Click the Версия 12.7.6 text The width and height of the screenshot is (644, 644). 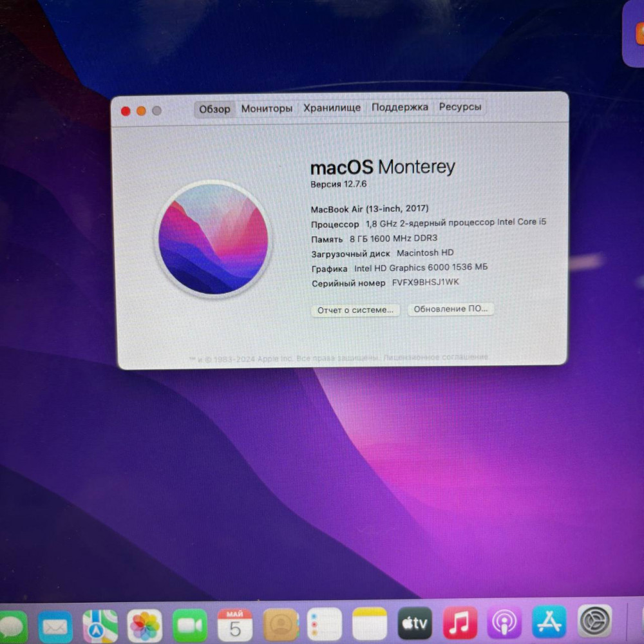pos(339,184)
